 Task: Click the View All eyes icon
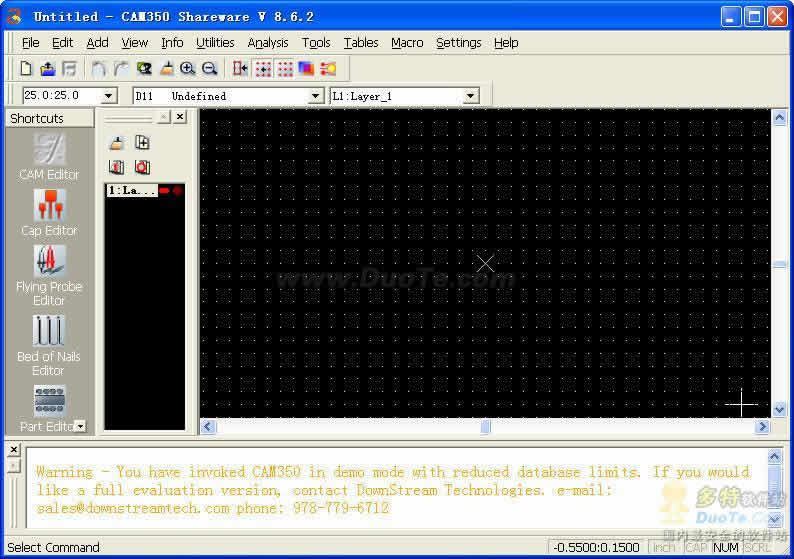[144, 68]
